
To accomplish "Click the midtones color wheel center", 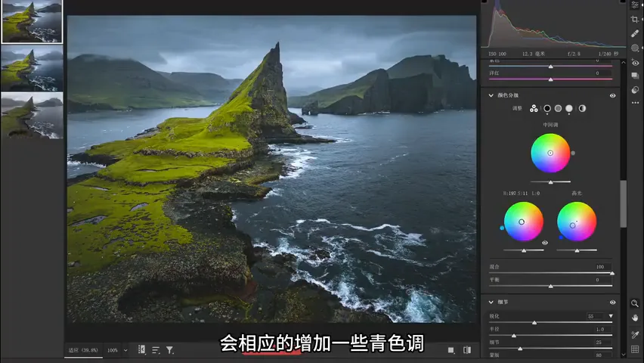I will [x=550, y=153].
